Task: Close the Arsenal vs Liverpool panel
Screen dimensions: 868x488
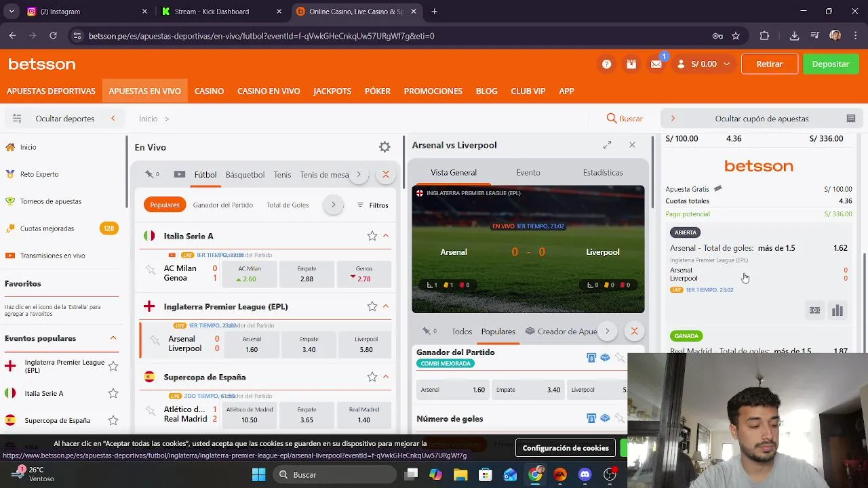Action: [x=632, y=145]
